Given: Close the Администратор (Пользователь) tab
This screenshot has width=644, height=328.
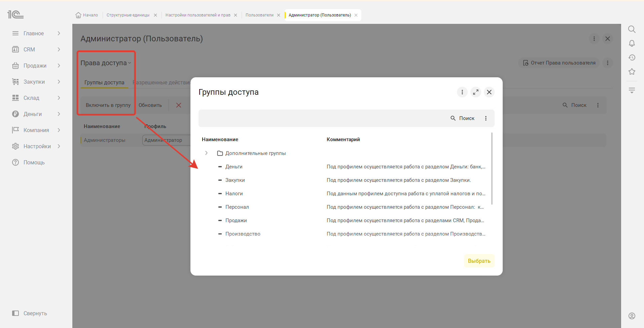Looking at the screenshot, I should click(x=356, y=15).
